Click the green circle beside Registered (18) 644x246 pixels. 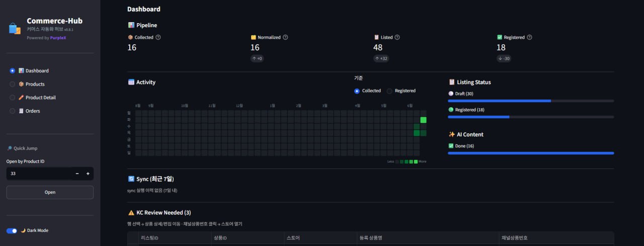click(x=451, y=110)
